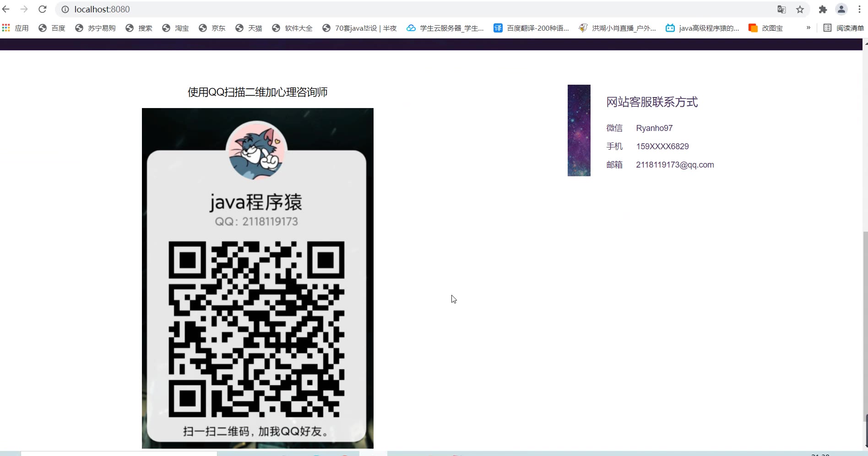Click the 手机 label
This screenshot has width=868, height=456.
pos(614,147)
